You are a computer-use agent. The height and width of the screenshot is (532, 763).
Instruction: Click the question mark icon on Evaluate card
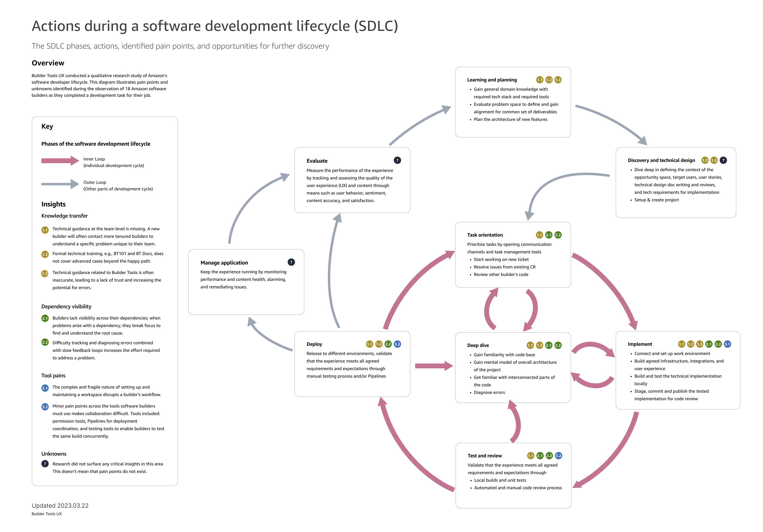click(397, 160)
